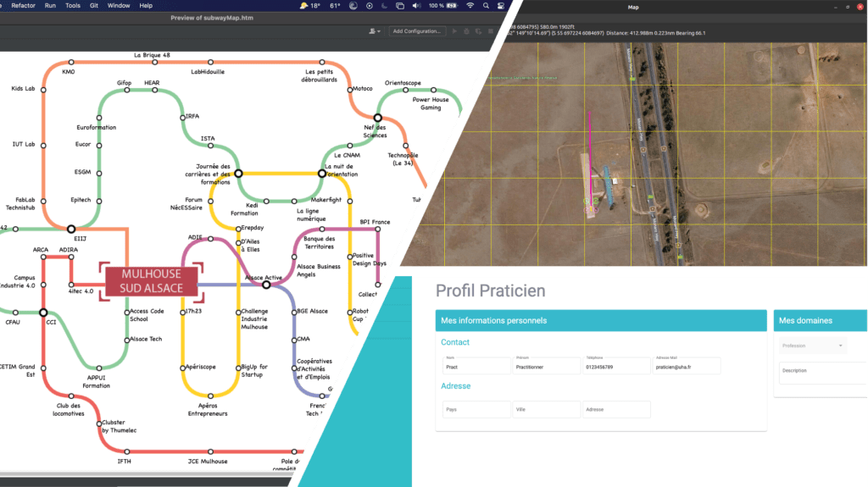Toggle the Do Not Disturb moon icon
Screen dimensions: 868x487
pyautogui.click(x=385, y=6)
